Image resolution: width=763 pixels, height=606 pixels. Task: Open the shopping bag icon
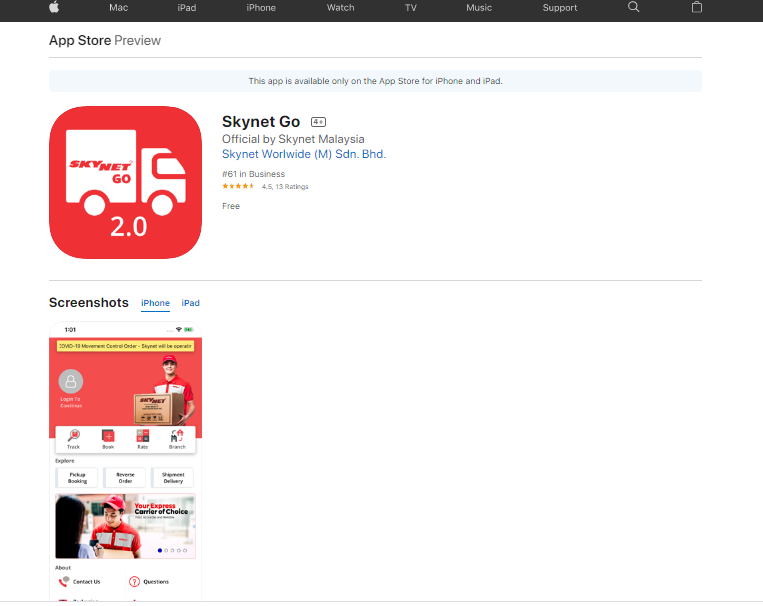point(697,8)
